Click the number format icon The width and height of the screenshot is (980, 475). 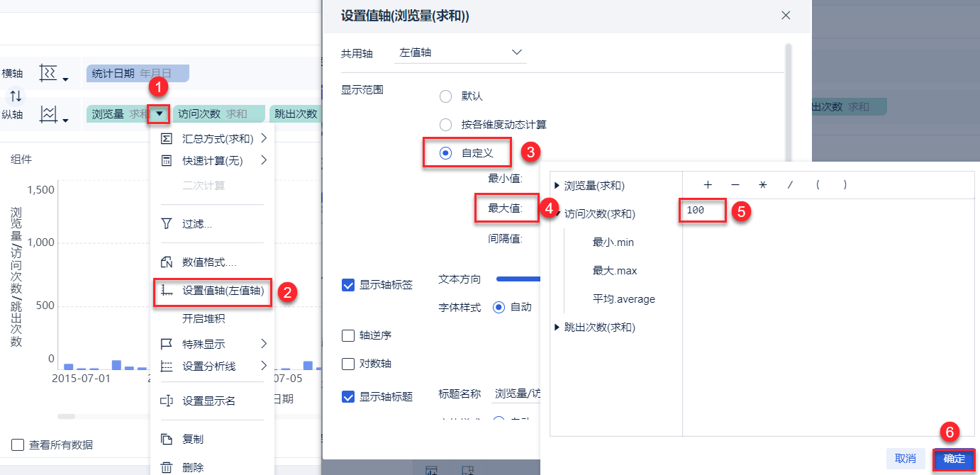(x=167, y=262)
